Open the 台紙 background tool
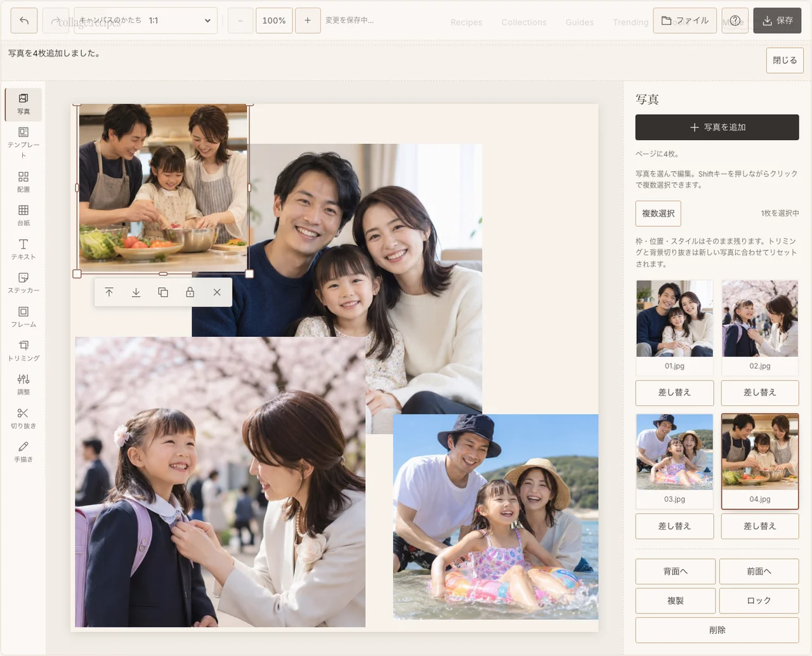This screenshot has height=656, width=812. (x=23, y=215)
